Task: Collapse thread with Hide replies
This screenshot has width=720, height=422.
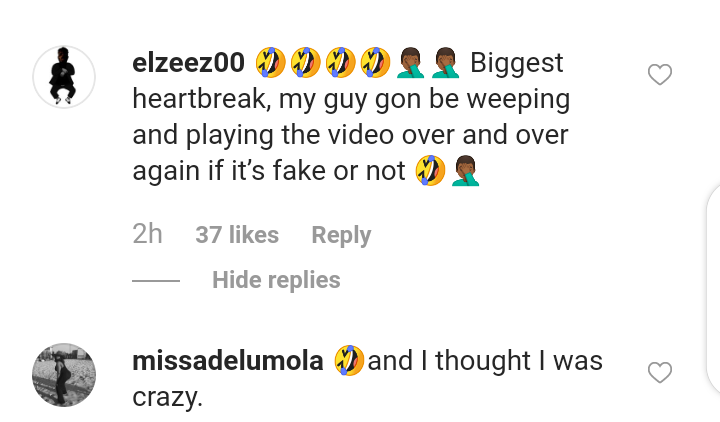Action: point(276,281)
